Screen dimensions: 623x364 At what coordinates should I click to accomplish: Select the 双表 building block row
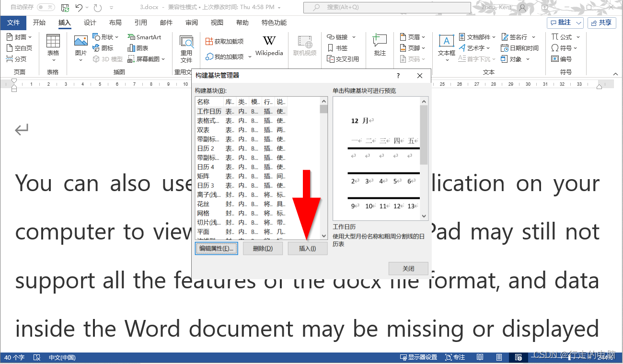click(242, 130)
